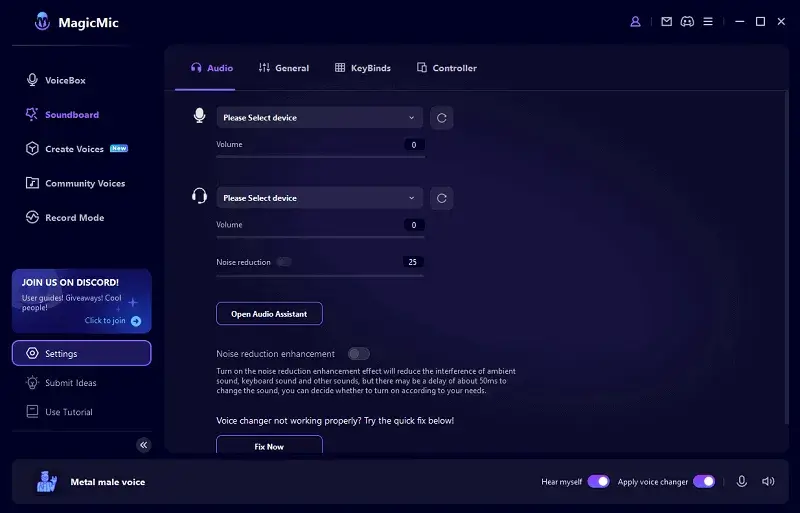The image size is (800, 513).
Task: Click the microphone volume value field
Action: point(414,145)
